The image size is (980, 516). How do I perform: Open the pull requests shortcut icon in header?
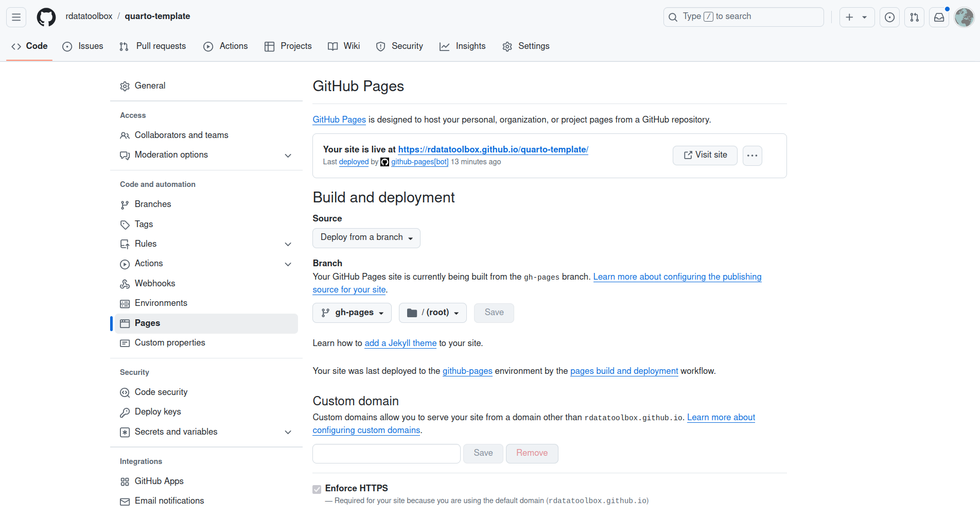pos(915,17)
